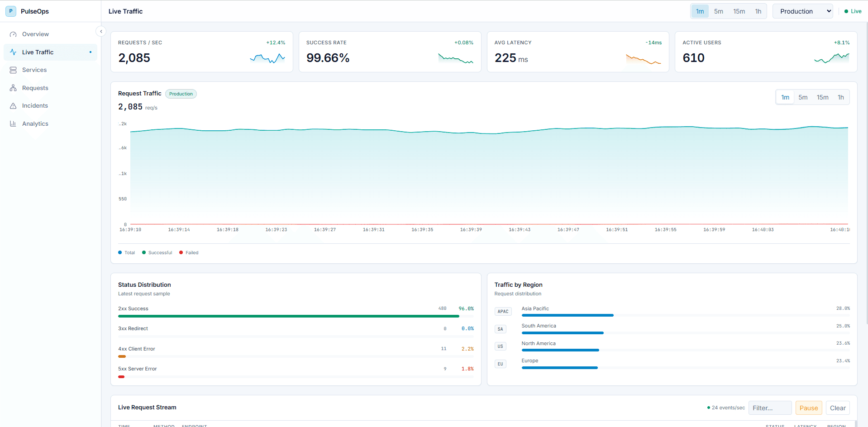Image resolution: width=868 pixels, height=427 pixels.
Task: Collapse the sidebar with chevron button
Action: tap(101, 31)
